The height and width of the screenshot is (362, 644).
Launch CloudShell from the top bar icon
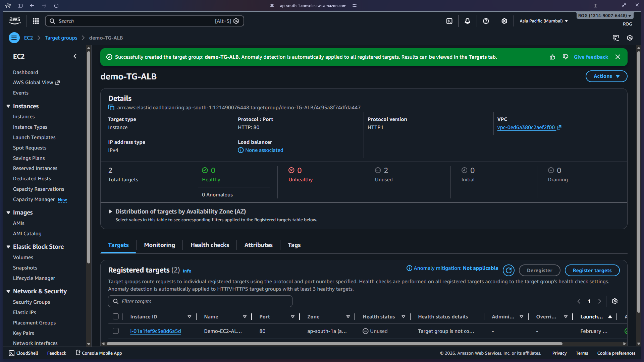click(x=449, y=21)
